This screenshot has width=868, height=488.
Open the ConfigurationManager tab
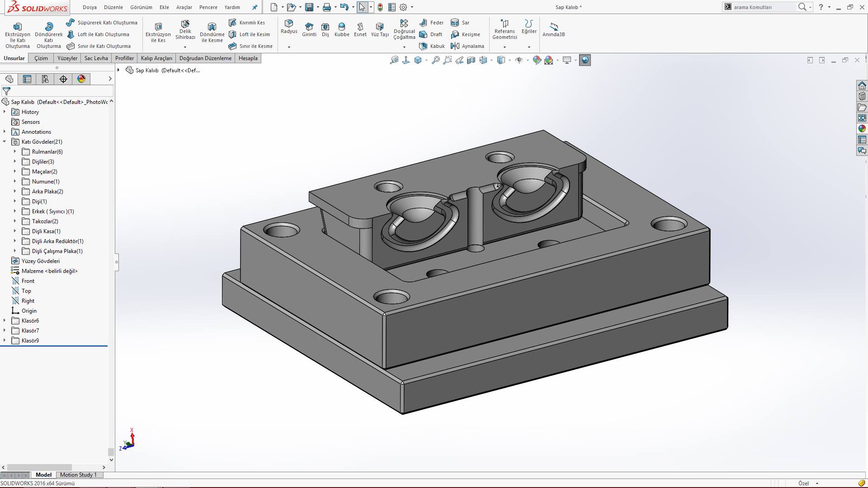(x=45, y=79)
